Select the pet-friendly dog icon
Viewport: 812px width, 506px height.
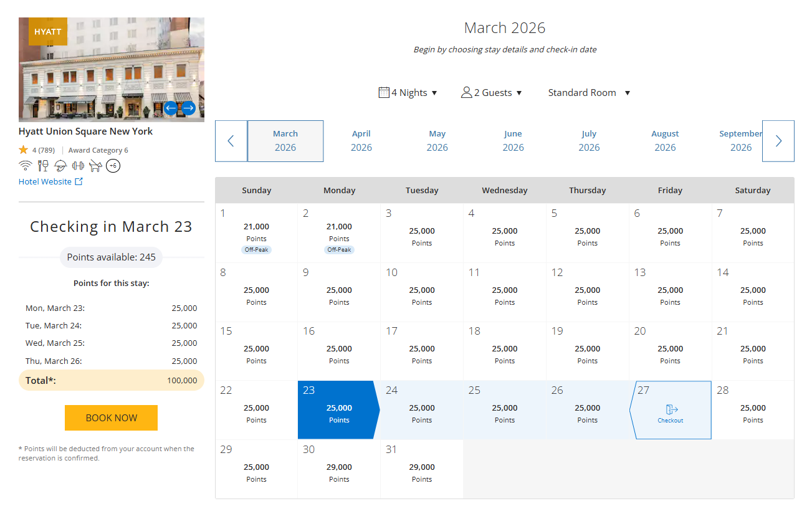point(95,165)
